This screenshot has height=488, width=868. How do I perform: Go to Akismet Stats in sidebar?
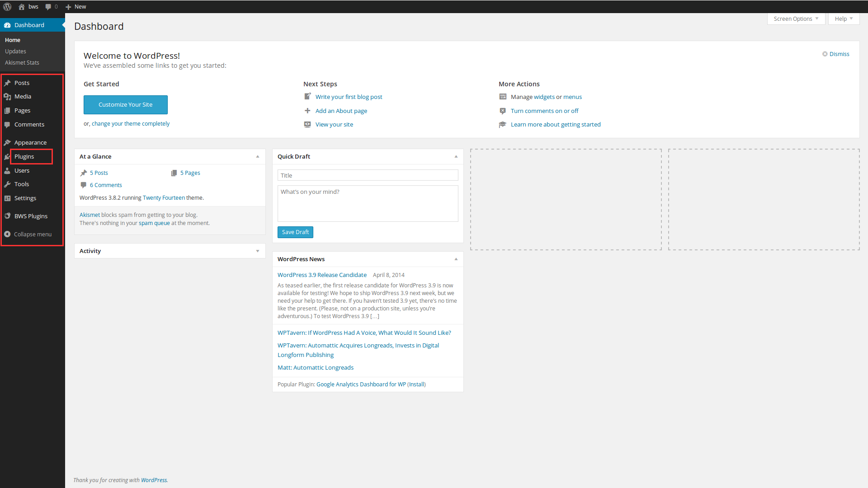tap(22, 62)
